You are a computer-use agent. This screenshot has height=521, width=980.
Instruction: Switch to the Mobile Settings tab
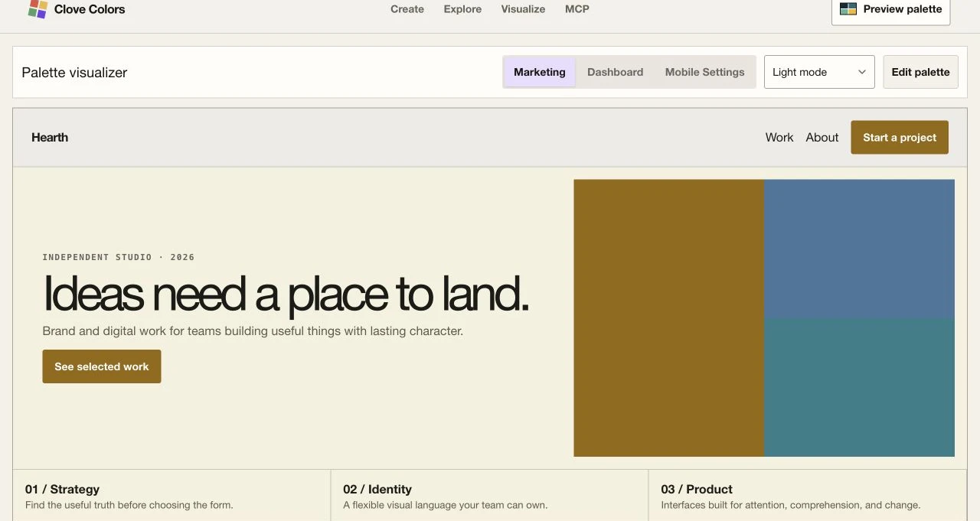(x=704, y=72)
